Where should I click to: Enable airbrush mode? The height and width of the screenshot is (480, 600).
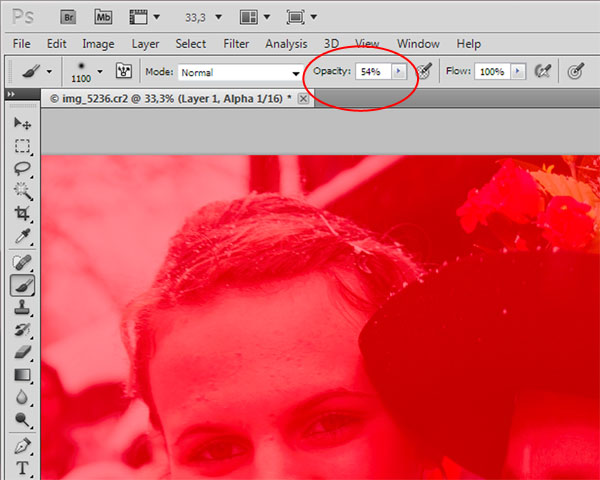543,71
